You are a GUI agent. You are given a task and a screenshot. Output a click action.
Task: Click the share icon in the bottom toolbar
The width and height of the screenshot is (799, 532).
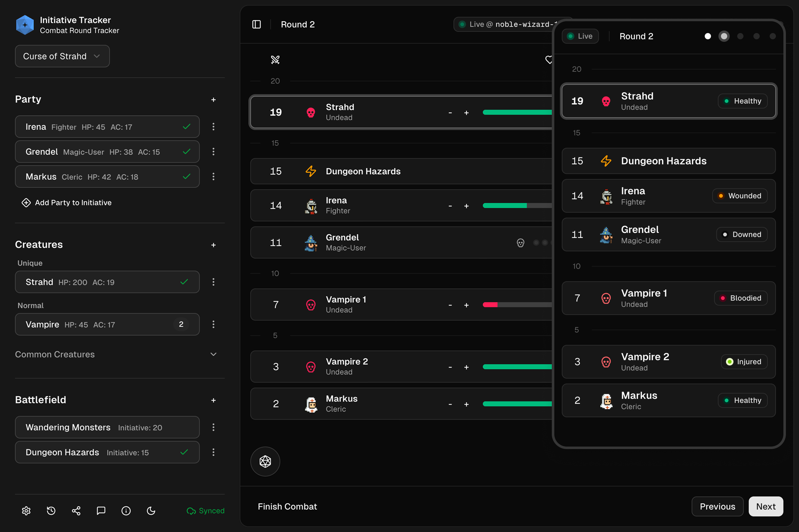click(x=76, y=510)
